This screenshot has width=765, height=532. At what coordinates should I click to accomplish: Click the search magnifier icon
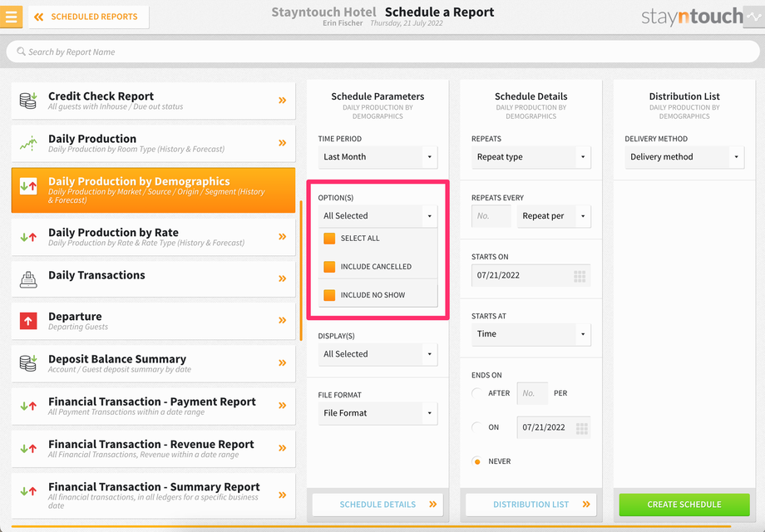pyautogui.click(x=21, y=52)
